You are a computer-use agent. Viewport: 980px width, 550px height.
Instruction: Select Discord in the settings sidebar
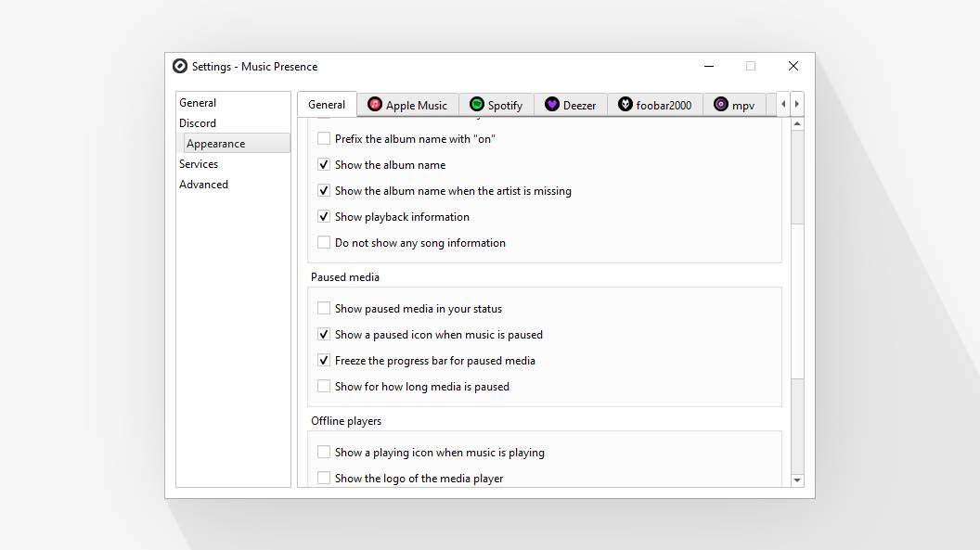[x=198, y=123]
